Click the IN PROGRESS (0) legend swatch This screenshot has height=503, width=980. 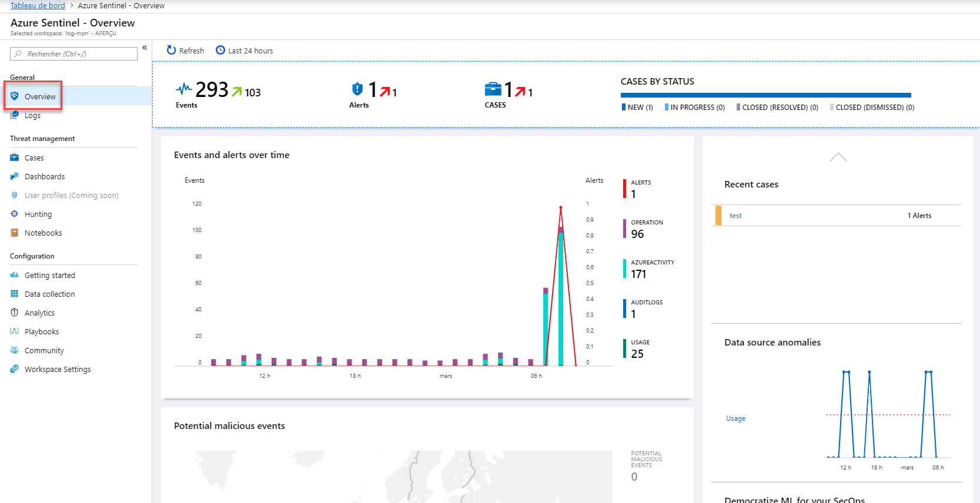[x=667, y=107]
